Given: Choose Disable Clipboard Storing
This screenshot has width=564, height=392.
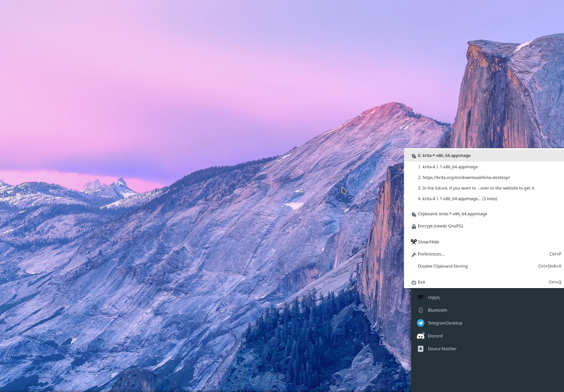Looking at the screenshot, I should 484,267.
